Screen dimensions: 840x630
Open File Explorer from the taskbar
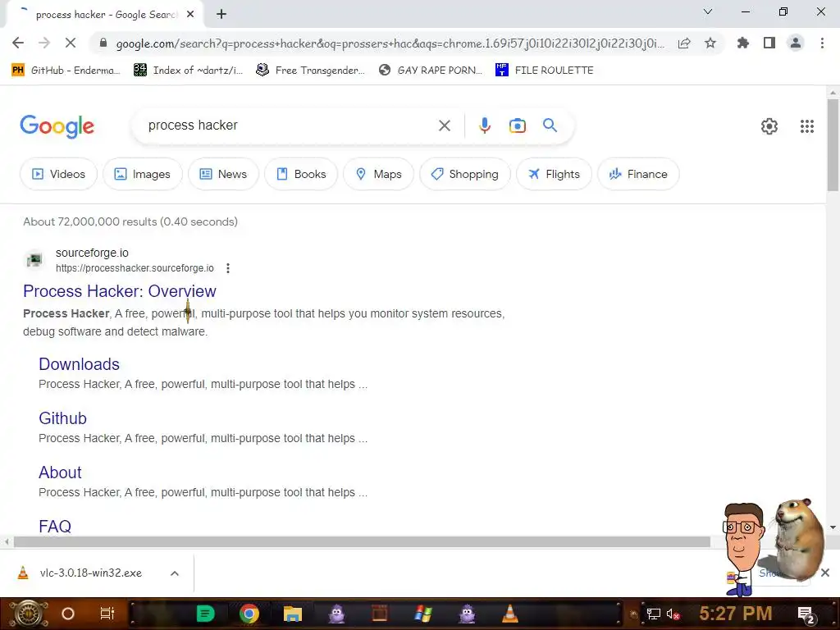[x=293, y=614]
